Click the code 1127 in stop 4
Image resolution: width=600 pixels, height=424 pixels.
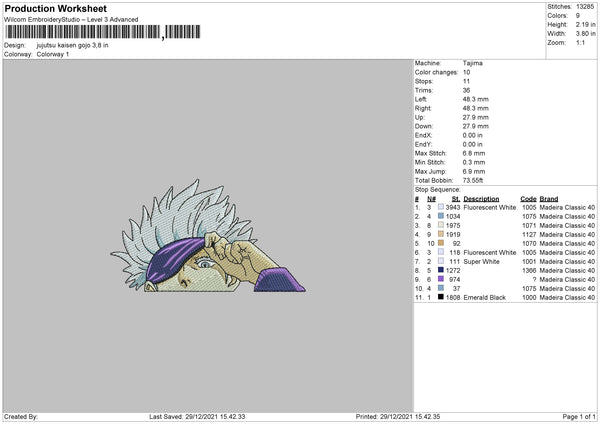529,235
